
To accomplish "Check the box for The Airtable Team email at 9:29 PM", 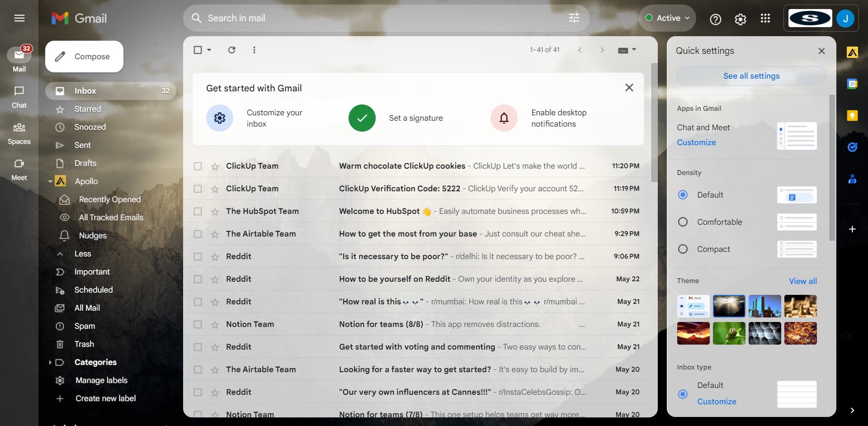I will [198, 234].
